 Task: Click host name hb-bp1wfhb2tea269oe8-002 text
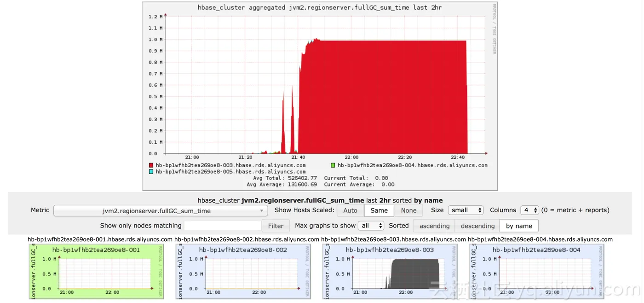tap(247, 239)
